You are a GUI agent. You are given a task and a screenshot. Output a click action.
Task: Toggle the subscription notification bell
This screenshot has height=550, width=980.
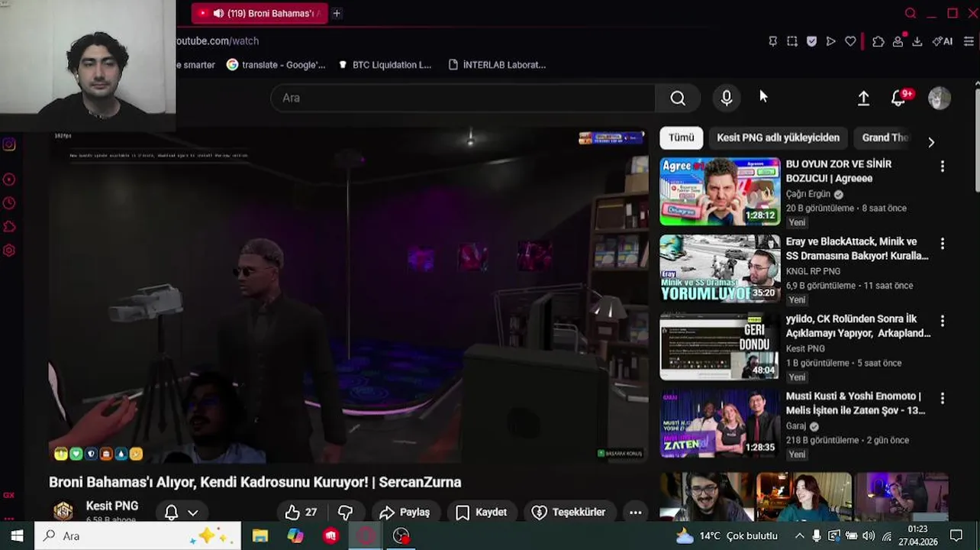172,513
